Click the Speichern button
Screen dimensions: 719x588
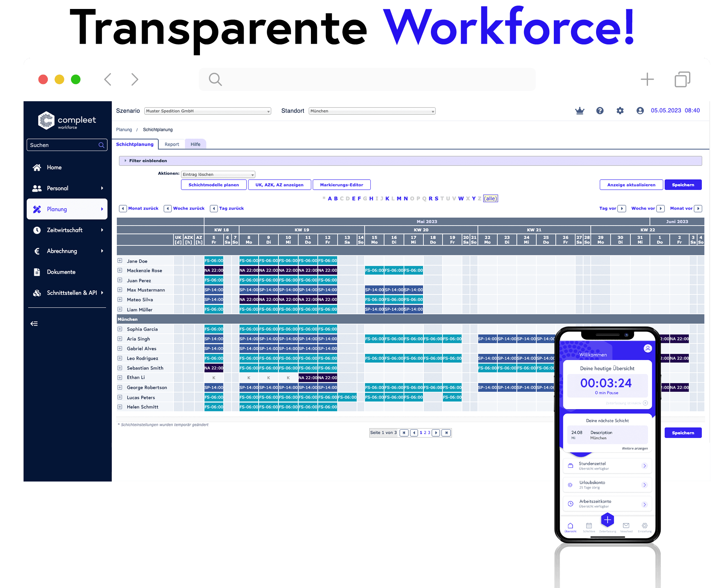point(683,185)
